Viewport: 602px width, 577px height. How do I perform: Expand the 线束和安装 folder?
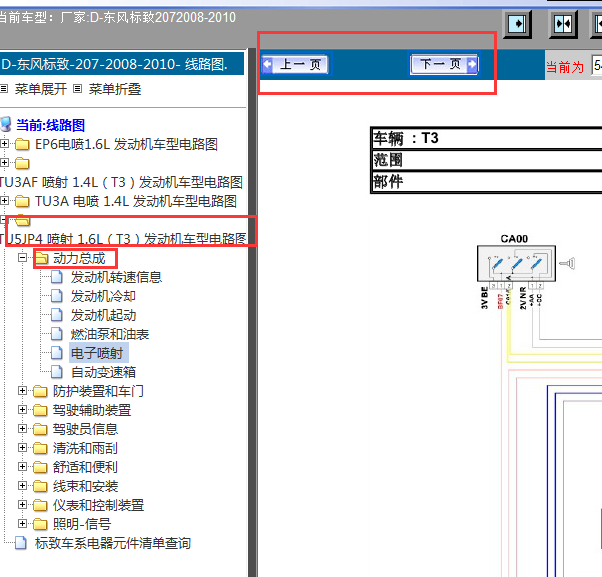(x=22, y=486)
